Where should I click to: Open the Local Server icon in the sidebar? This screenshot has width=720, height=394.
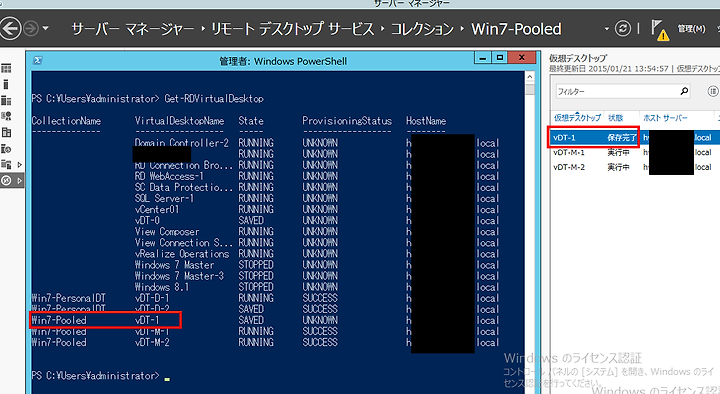[x=6, y=84]
